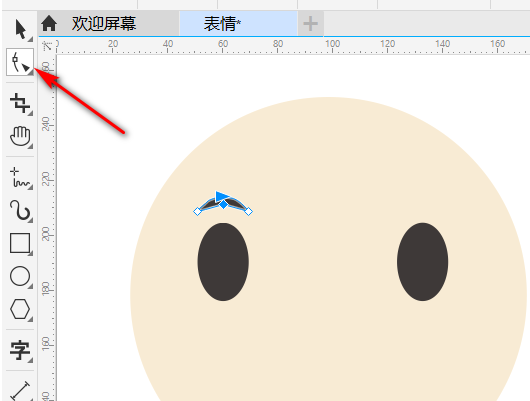This screenshot has width=530, height=401.
Task: Select the Rectangle tool
Action: click(x=20, y=243)
